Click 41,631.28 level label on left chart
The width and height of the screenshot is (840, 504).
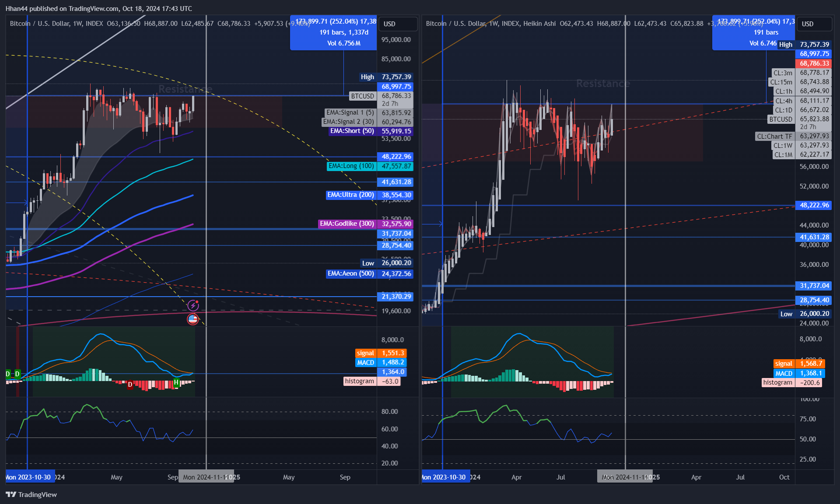395,182
